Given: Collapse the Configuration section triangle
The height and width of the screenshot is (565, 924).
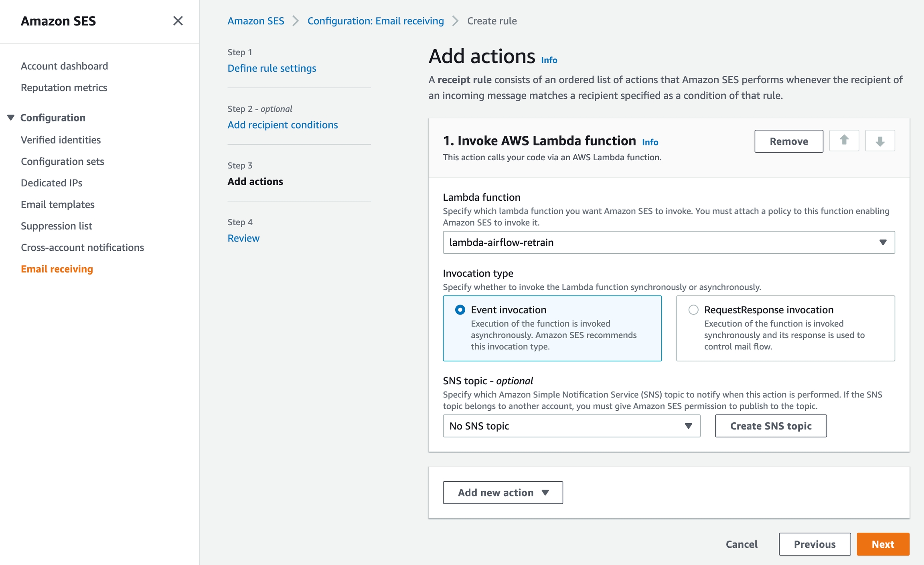Looking at the screenshot, I should click(x=11, y=117).
